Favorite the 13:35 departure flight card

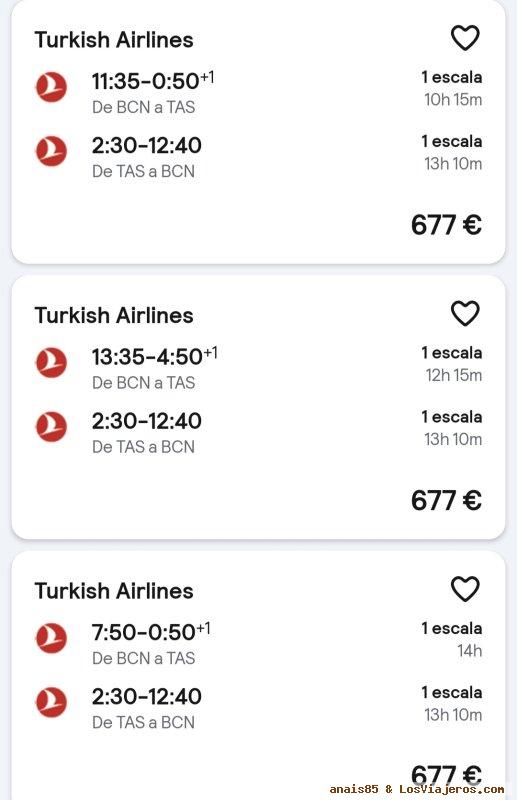[x=465, y=313]
